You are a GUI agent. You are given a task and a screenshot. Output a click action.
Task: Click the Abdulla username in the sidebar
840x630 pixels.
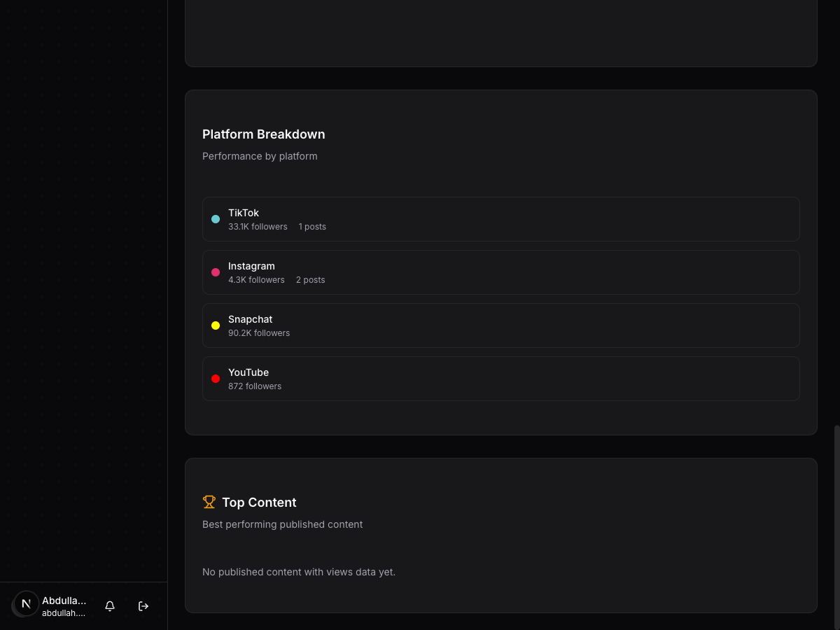tap(64, 600)
